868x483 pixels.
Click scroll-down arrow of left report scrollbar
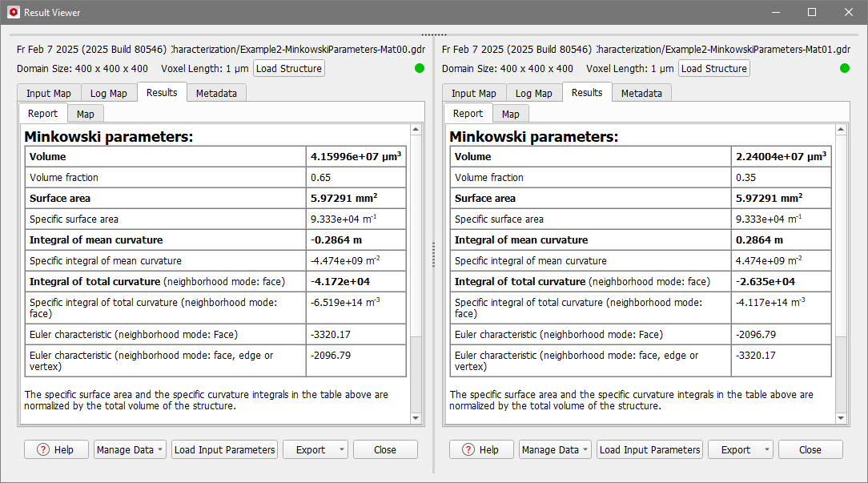point(416,418)
